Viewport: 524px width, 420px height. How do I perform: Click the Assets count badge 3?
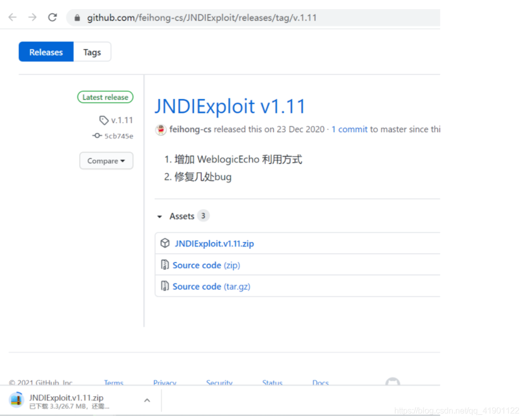click(x=203, y=216)
